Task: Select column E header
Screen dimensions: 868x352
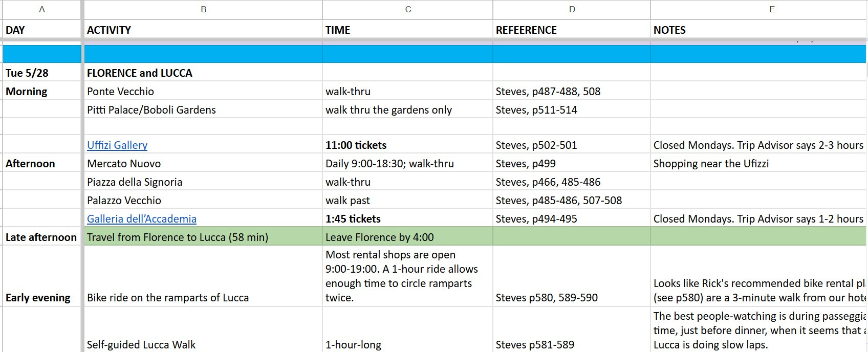Action: tap(759, 9)
